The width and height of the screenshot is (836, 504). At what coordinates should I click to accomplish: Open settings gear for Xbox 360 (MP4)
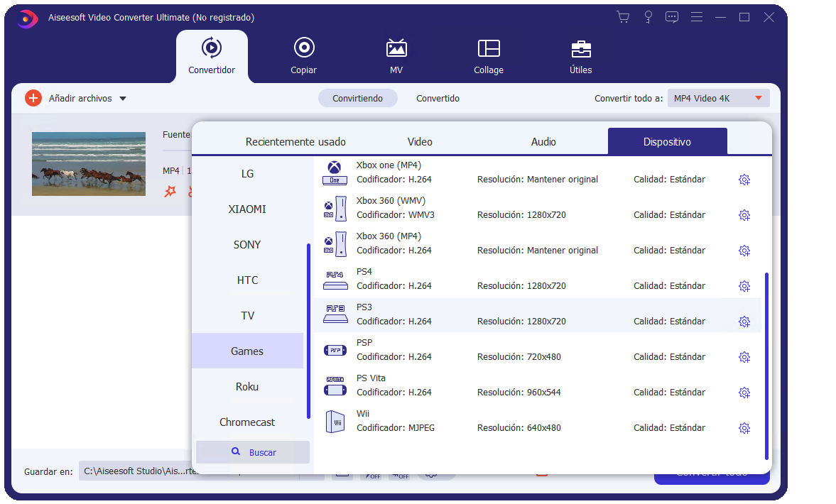coord(744,251)
